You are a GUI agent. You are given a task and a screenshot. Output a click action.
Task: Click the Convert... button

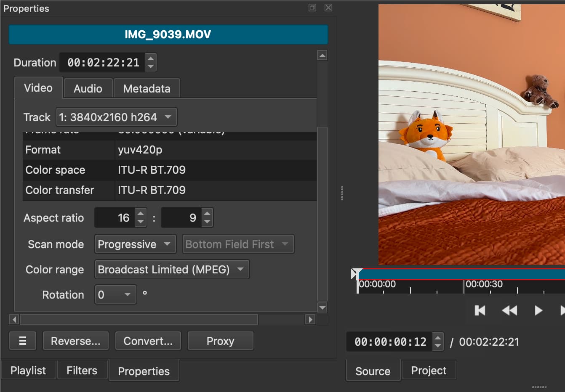[x=148, y=341]
